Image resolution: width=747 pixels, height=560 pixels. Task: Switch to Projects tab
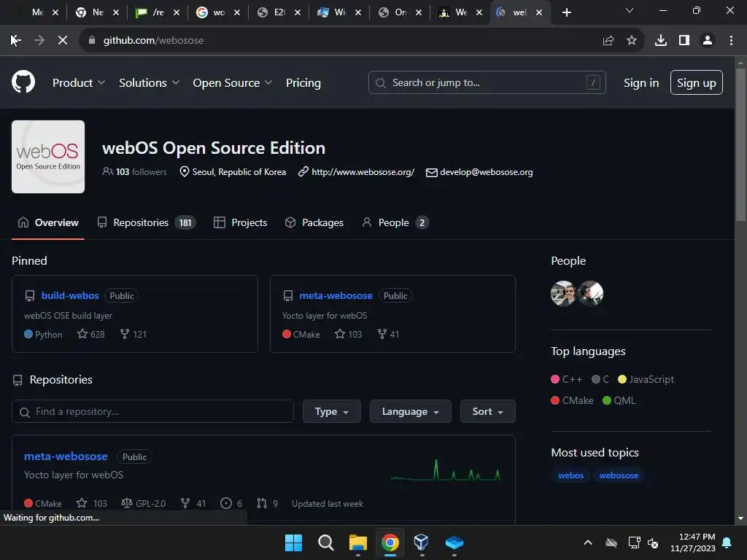click(240, 222)
